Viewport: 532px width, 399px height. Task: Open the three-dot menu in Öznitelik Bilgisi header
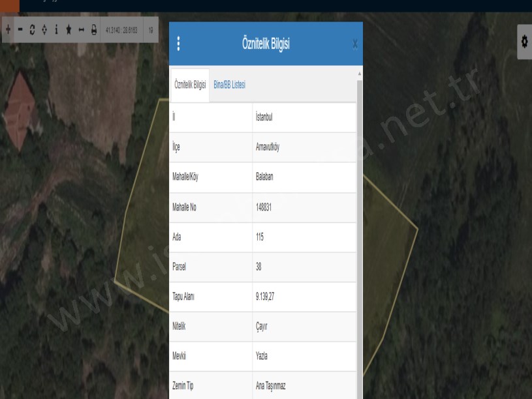tap(179, 44)
